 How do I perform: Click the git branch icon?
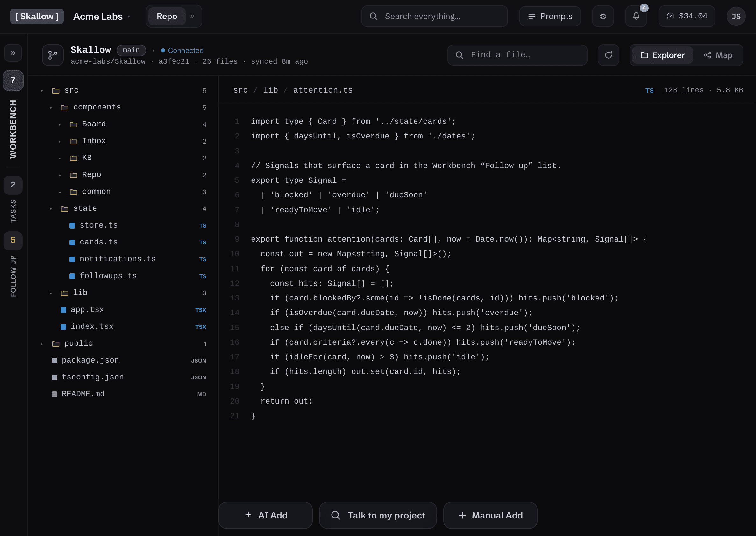[x=53, y=55]
